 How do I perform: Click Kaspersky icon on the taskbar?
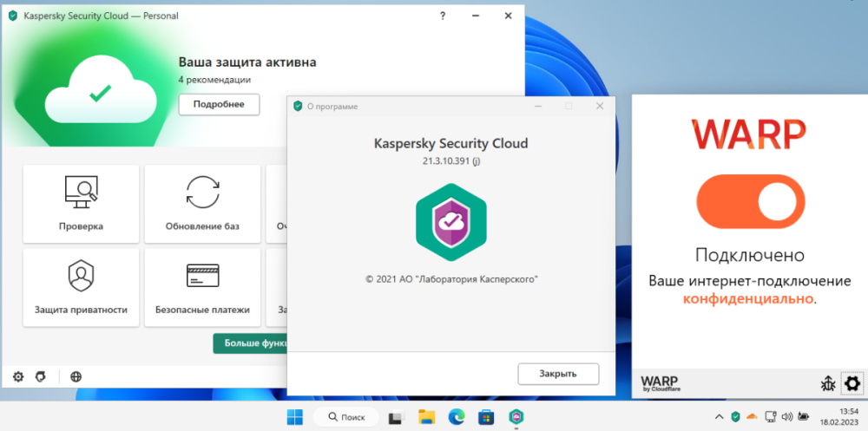pos(516,416)
